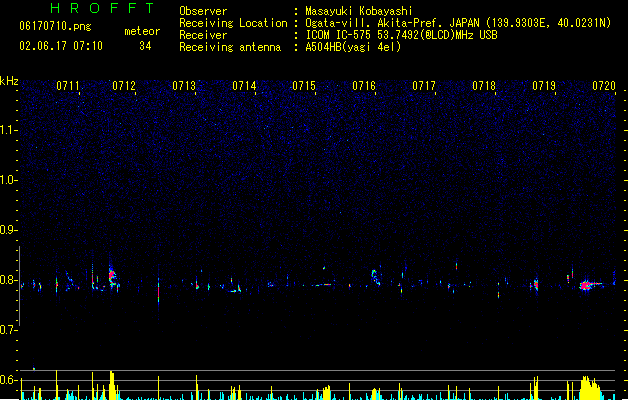Click the 1.1 kHz axis label
The width and height of the screenshot is (629, 400).
tap(8, 130)
